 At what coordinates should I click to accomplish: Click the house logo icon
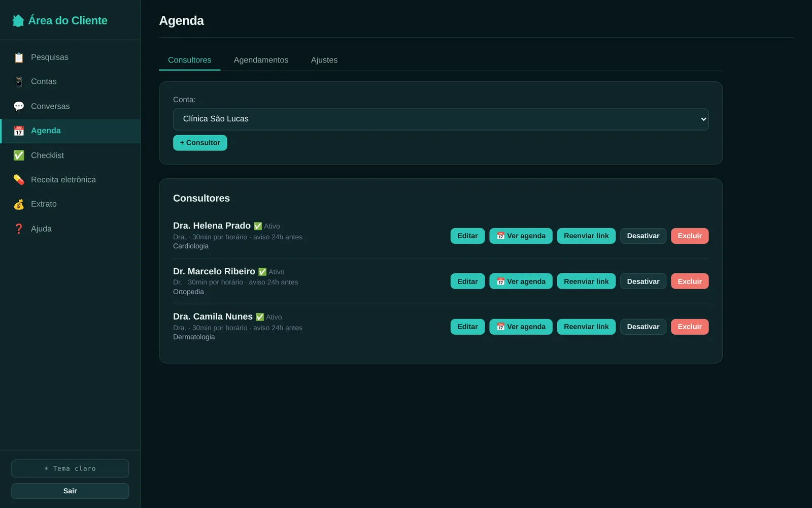click(18, 21)
